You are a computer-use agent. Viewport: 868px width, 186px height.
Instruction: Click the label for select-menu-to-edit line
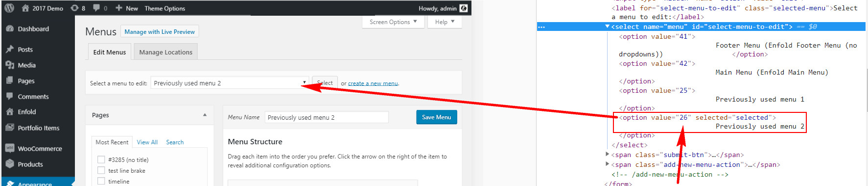point(734,12)
